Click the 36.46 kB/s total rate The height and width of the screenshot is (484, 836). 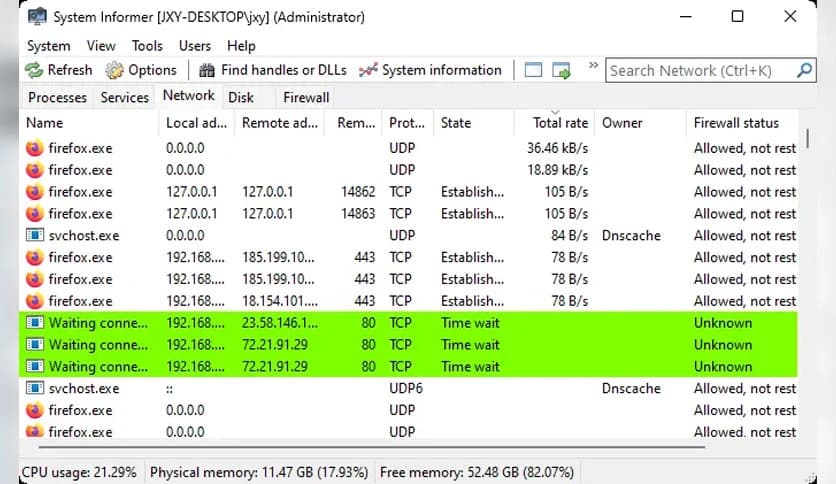(x=557, y=148)
